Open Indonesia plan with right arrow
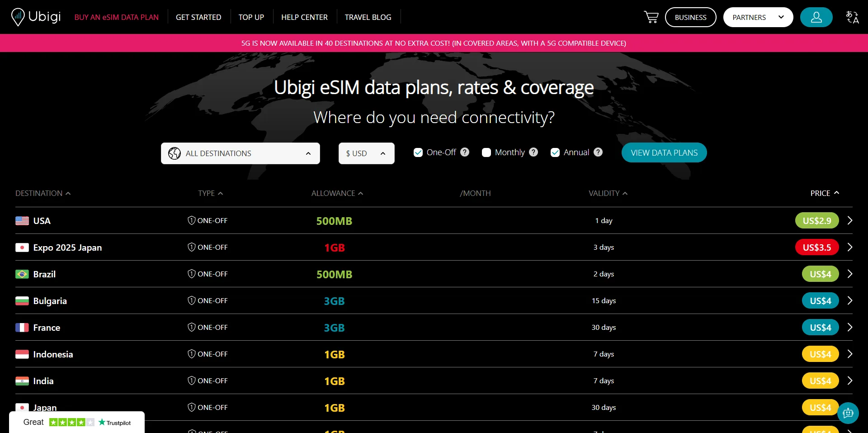This screenshot has width=868, height=433. coord(850,354)
